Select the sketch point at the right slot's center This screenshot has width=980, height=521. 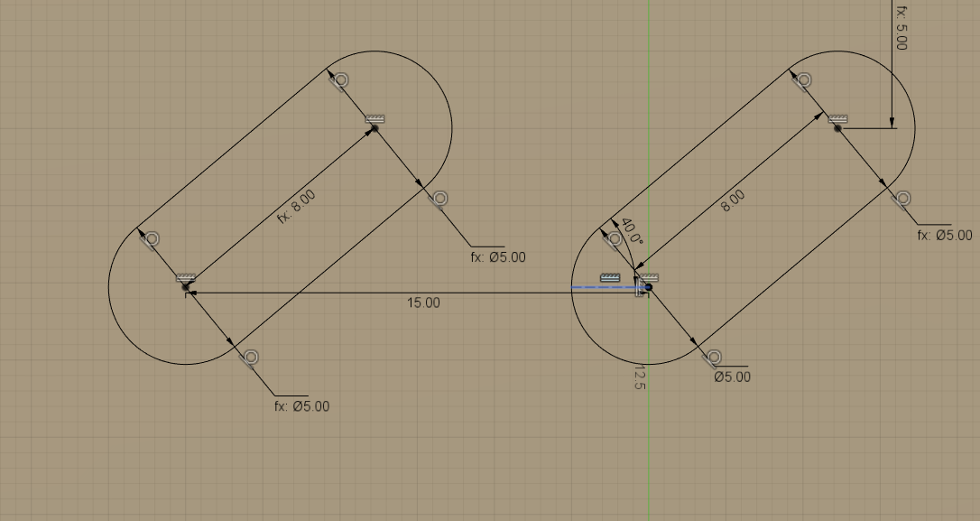coord(649,287)
